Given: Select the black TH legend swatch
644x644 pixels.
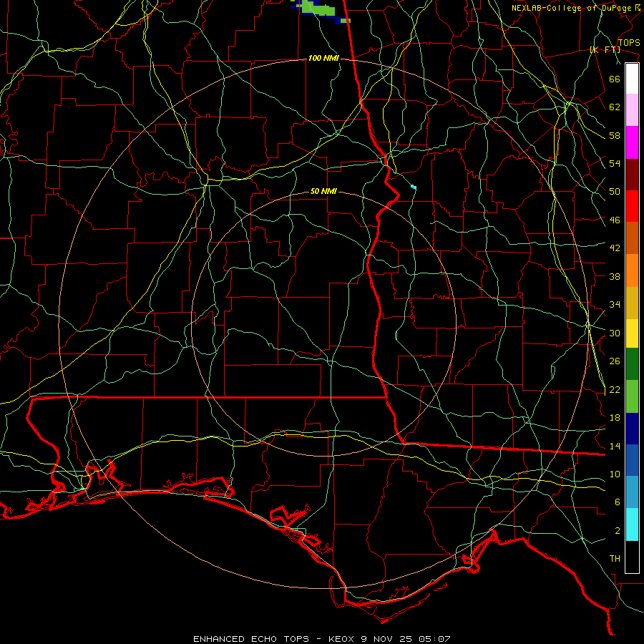Looking at the screenshot, I should pos(632,557).
